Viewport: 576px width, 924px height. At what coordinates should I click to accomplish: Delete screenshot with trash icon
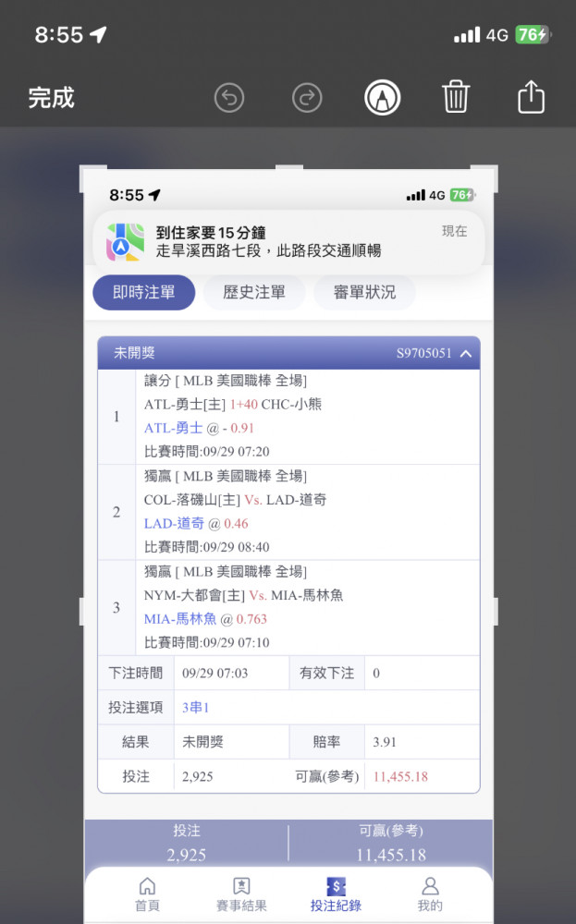tap(456, 97)
